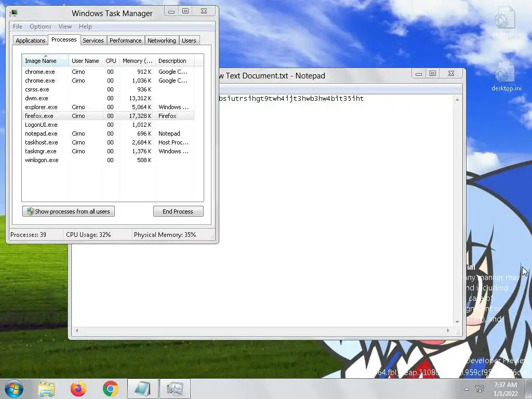Image resolution: width=532 pixels, height=399 pixels.
Task: Select the lower desktop.ini desktop icon
Action: tap(506, 76)
